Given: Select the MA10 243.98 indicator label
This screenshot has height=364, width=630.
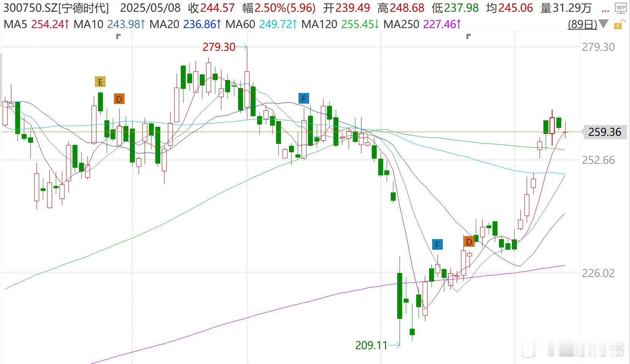Looking at the screenshot, I should point(109,25).
